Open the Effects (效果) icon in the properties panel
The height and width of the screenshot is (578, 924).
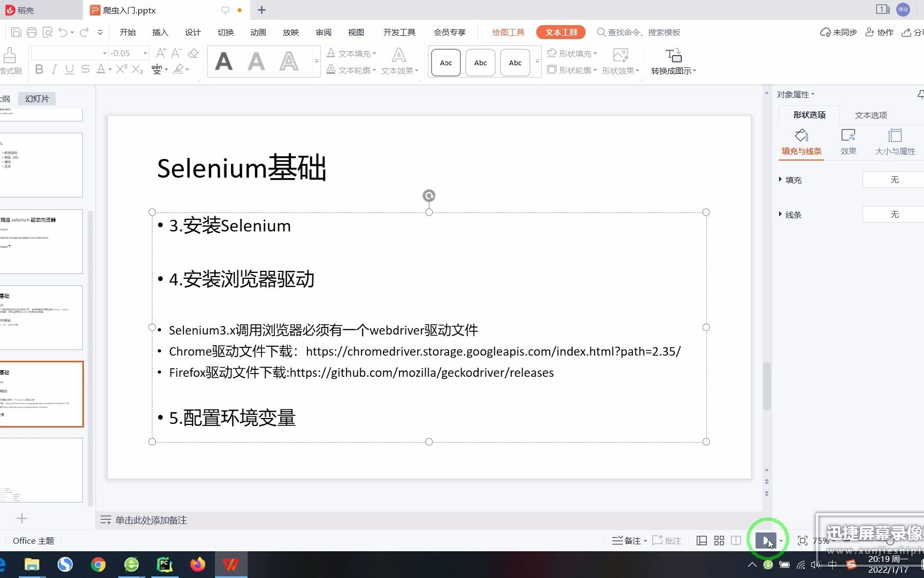pyautogui.click(x=848, y=135)
